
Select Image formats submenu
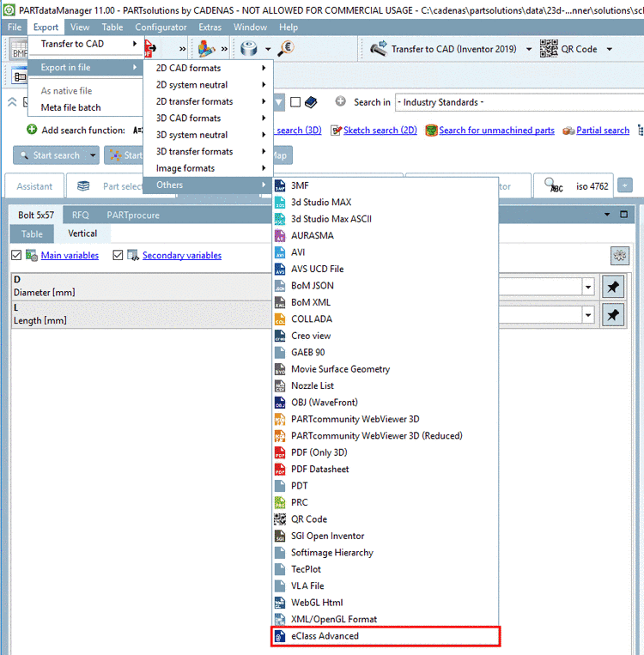(208, 168)
